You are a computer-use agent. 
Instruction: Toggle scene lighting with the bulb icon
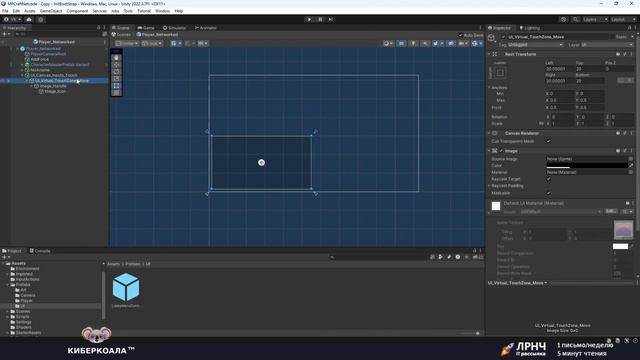tap(413, 43)
